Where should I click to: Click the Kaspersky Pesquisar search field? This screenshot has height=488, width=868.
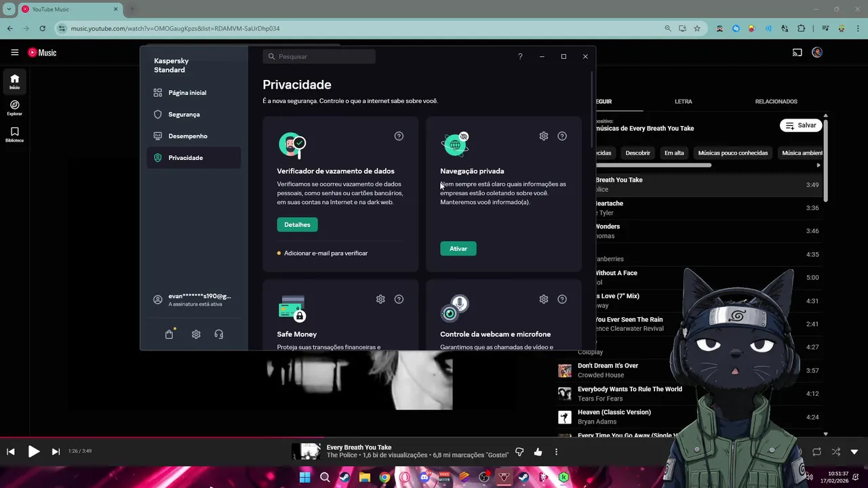319,57
